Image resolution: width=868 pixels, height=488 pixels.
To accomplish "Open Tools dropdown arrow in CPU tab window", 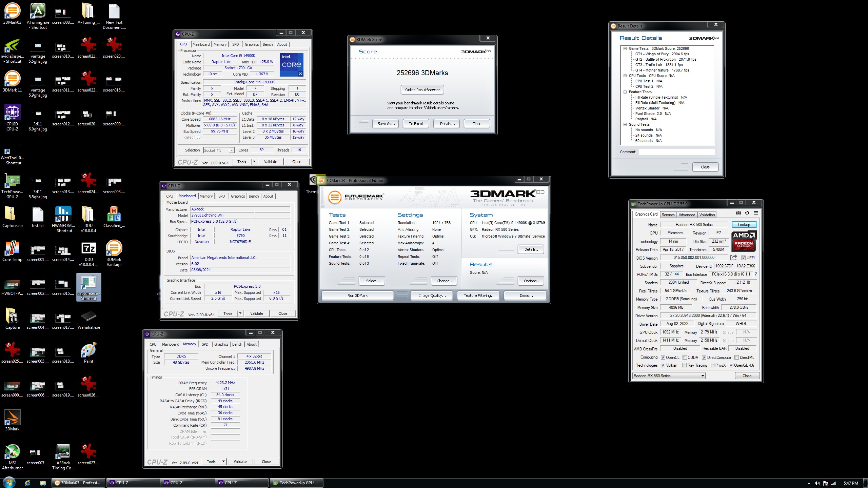I will [254, 162].
